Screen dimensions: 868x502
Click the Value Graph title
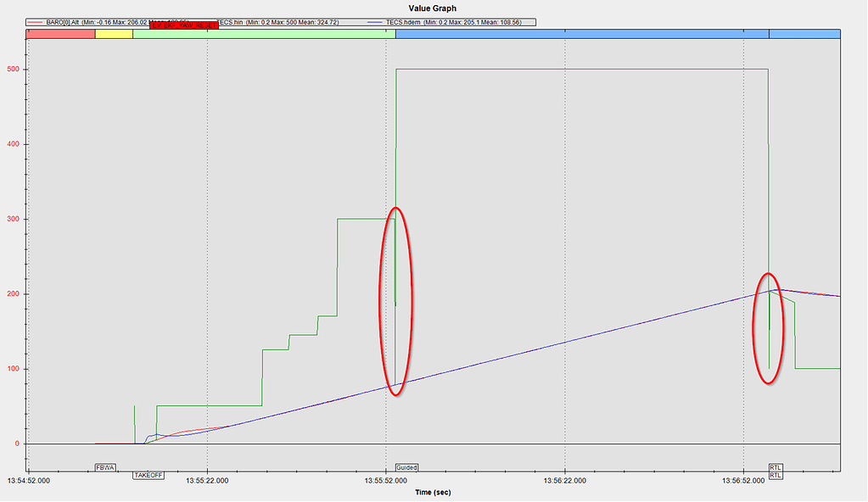pyautogui.click(x=433, y=8)
